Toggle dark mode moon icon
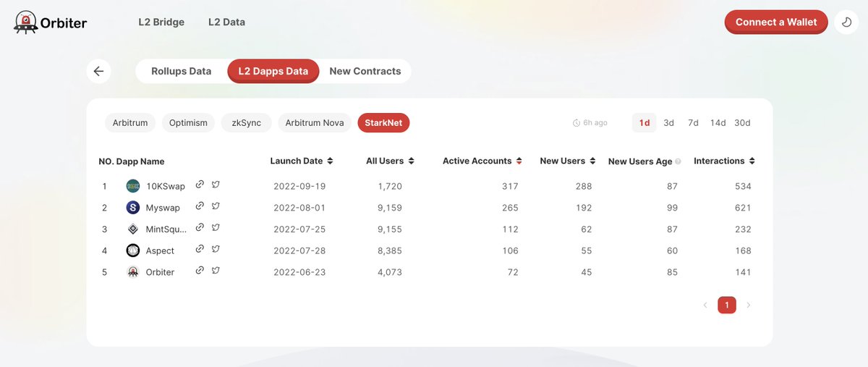The width and height of the screenshot is (868, 367). tap(847, 22)
